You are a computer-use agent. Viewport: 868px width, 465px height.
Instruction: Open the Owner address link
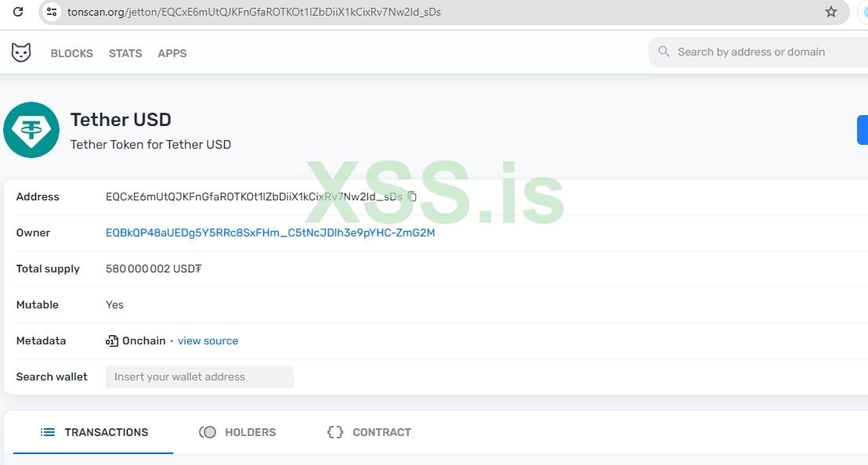coord(270,232)
